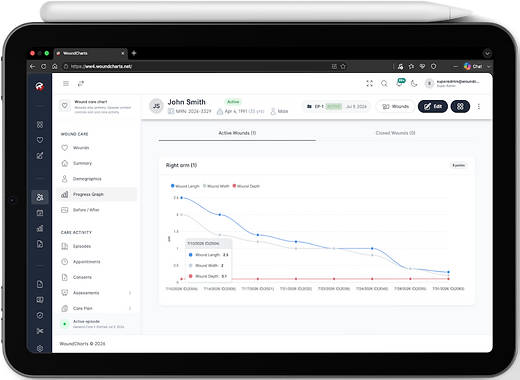Click dark grid apps button beside Edit

click(460, 107)
